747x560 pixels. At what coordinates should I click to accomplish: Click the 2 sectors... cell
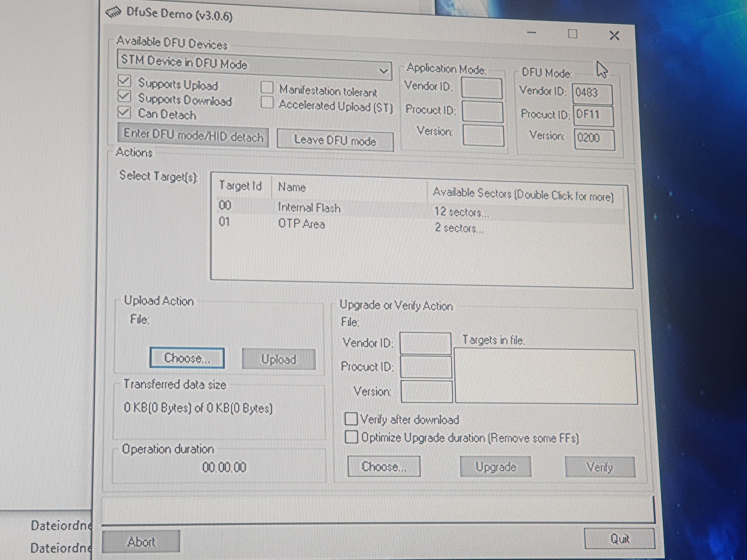(459, 228)
